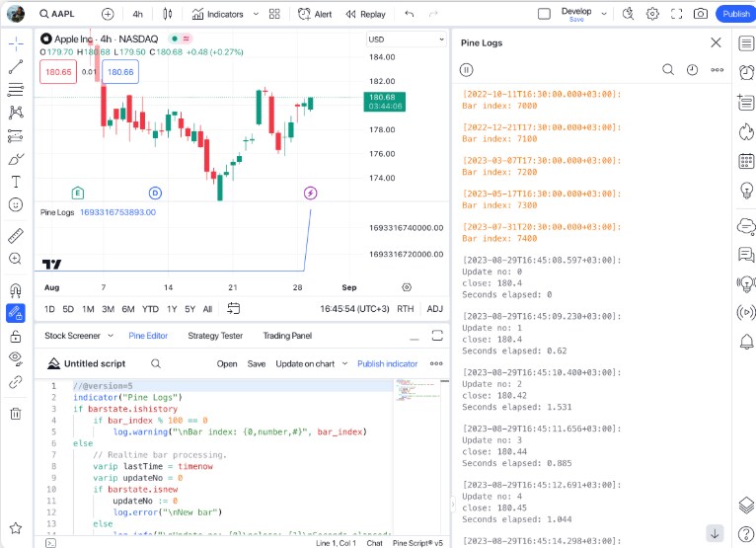Toggle magnet mode for drawings
This screenshot has width=756, height=548.
point(16,290)
